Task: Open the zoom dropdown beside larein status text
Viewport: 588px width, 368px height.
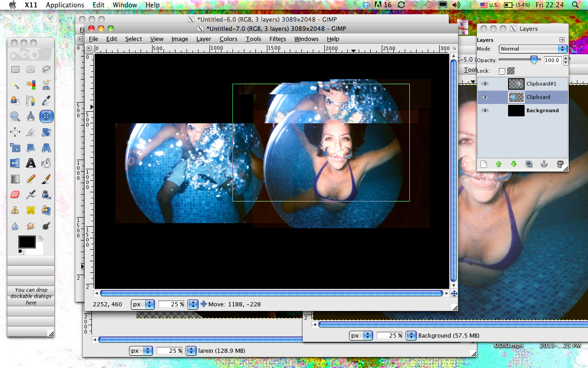Action: point(191,351)
